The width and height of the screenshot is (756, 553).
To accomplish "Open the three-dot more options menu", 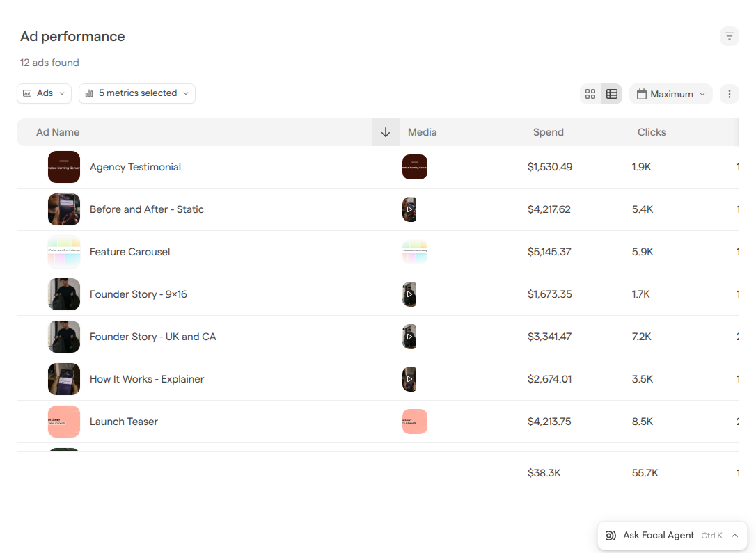I will pos(729,94).
